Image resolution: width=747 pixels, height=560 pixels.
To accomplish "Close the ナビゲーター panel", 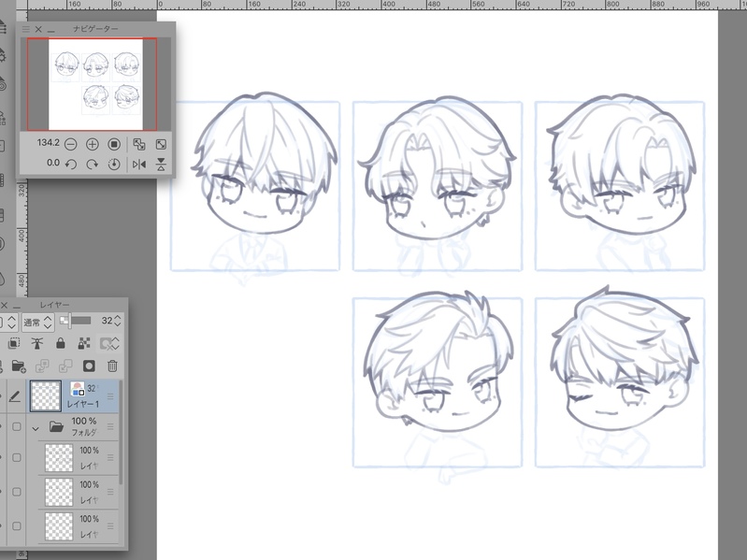I will tap(38, 29).
